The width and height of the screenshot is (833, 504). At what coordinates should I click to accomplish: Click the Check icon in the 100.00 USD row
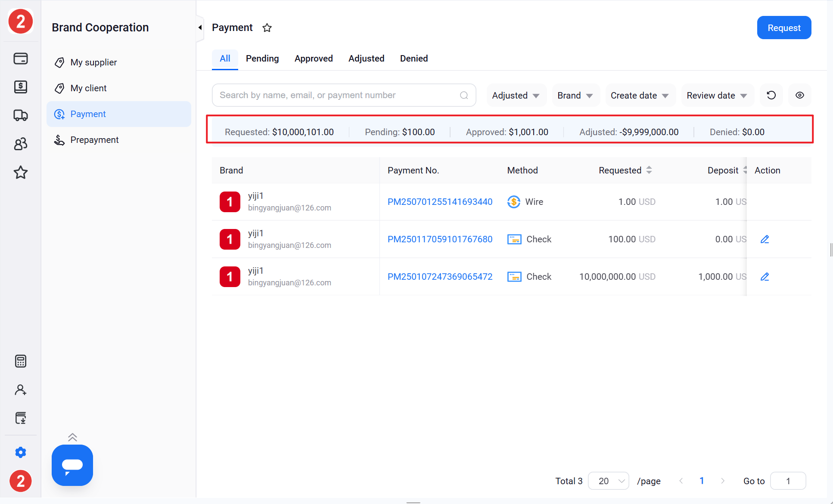point(514,239)
